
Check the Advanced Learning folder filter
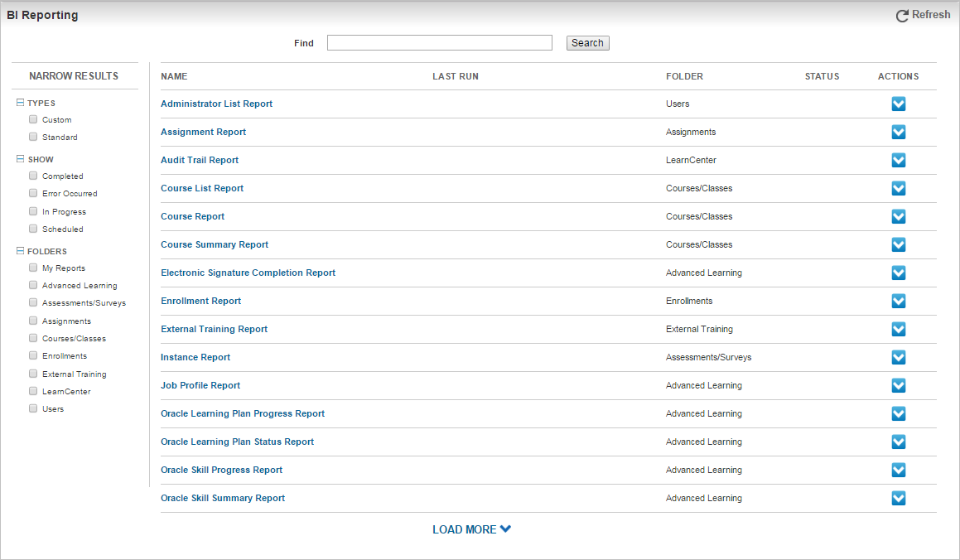click(x=33, y=285)
